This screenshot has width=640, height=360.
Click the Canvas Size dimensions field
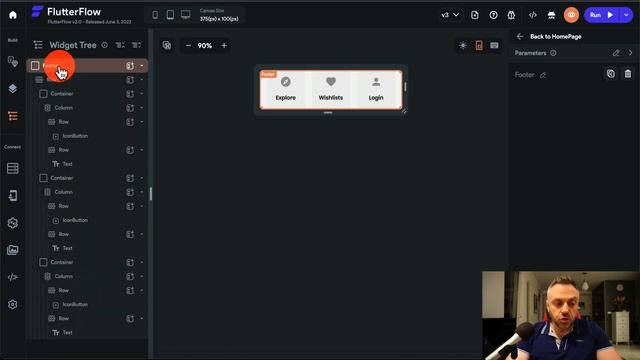click(x=219, y=19)
